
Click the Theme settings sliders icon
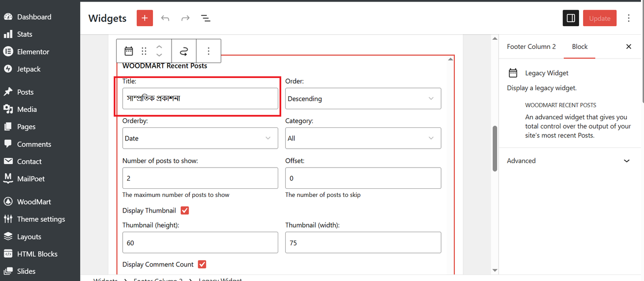8,219
